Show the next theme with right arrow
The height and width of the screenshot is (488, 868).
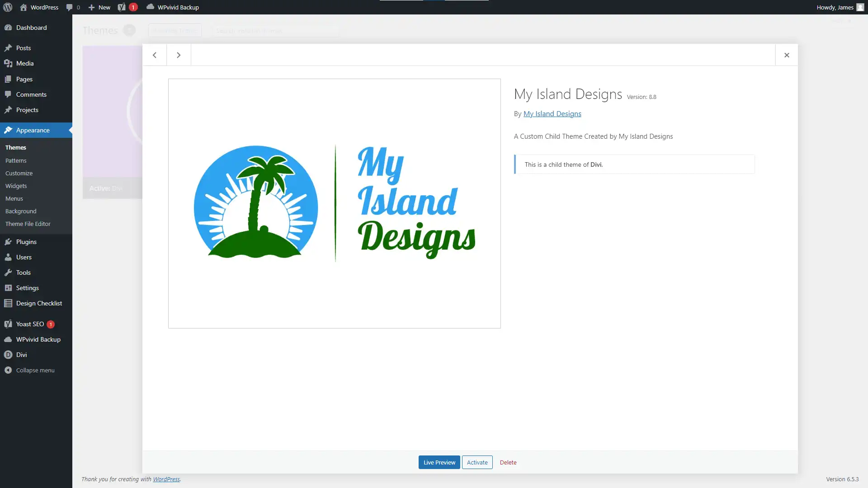(179, 55)
